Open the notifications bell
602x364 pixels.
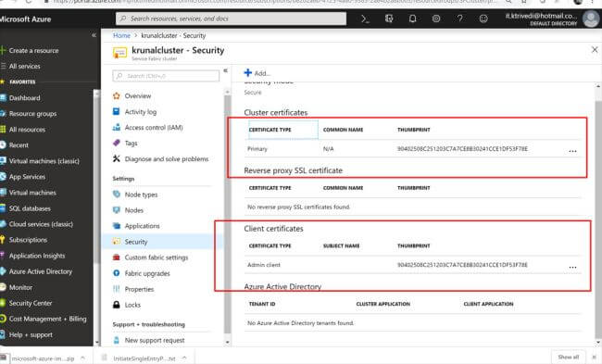click(412, 19)
